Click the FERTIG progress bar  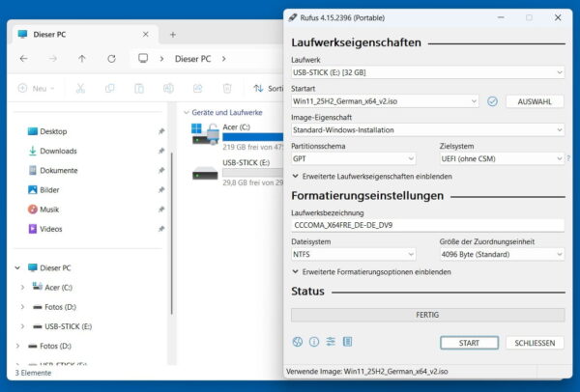click(427, 315)
